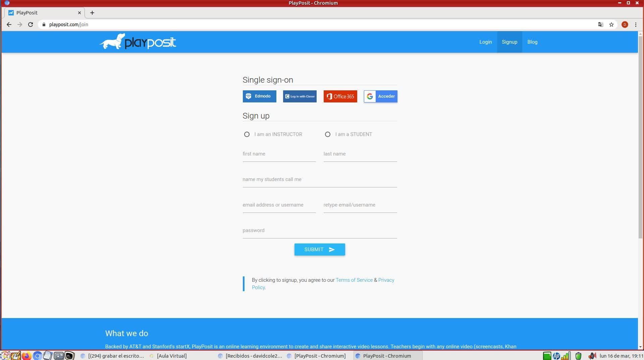
Task: Switch to the grabar el escrito taskbar window
Action: click(112, 356)
